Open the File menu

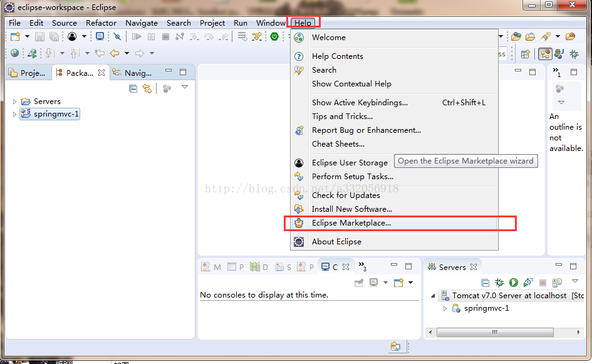(15, 23)
